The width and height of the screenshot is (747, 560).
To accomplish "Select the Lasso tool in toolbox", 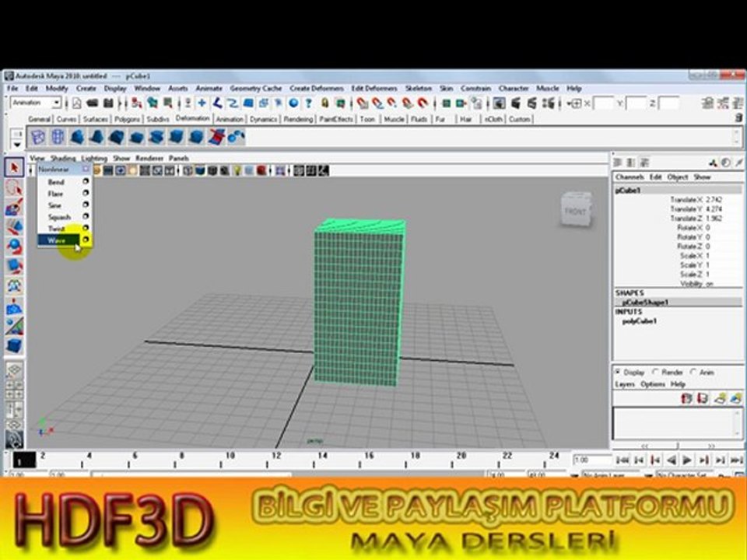I will click(14, 188).
